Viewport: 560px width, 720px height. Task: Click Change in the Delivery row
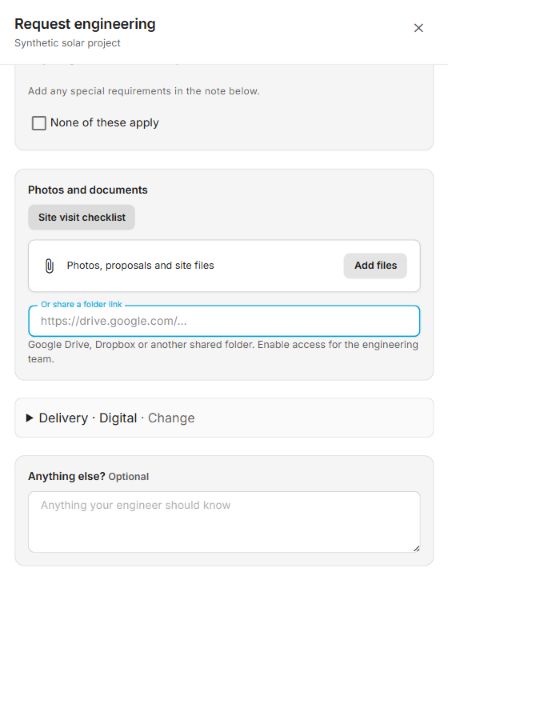171,418
